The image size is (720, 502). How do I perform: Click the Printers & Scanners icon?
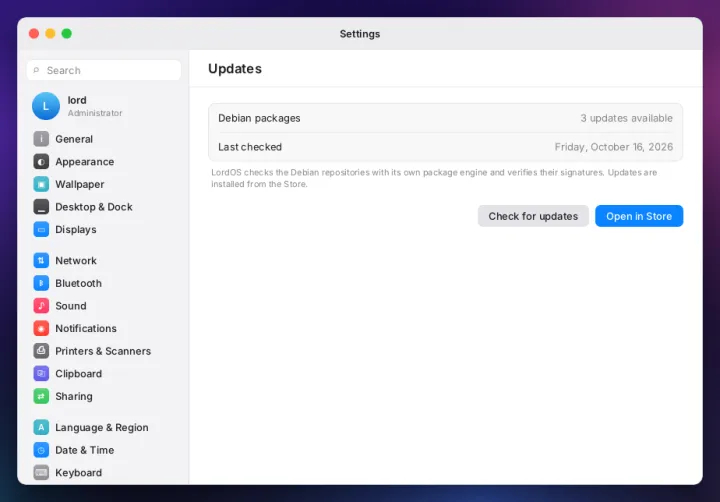coord(41,351)
